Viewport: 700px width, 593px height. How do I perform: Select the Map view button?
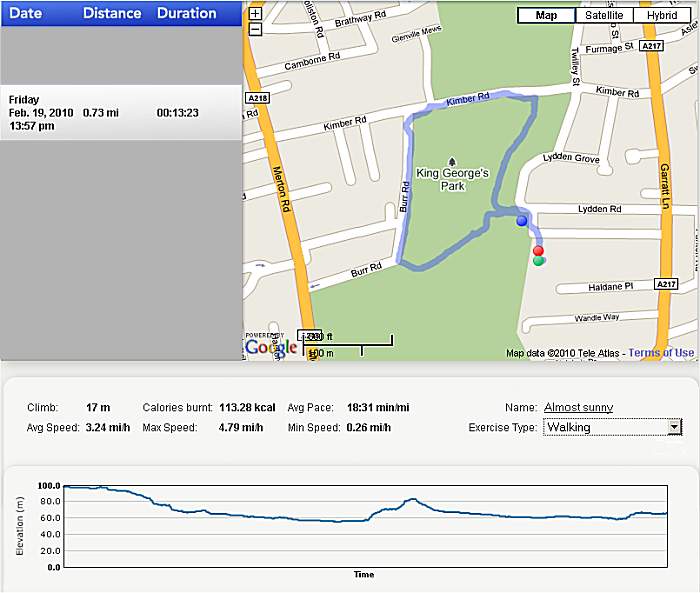[546, 15]
